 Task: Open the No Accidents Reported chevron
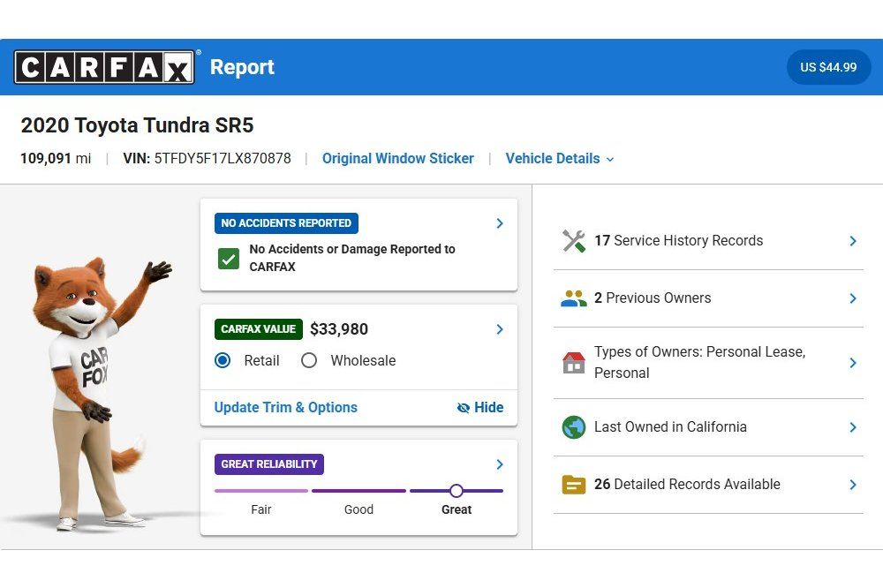coord(500,223)
